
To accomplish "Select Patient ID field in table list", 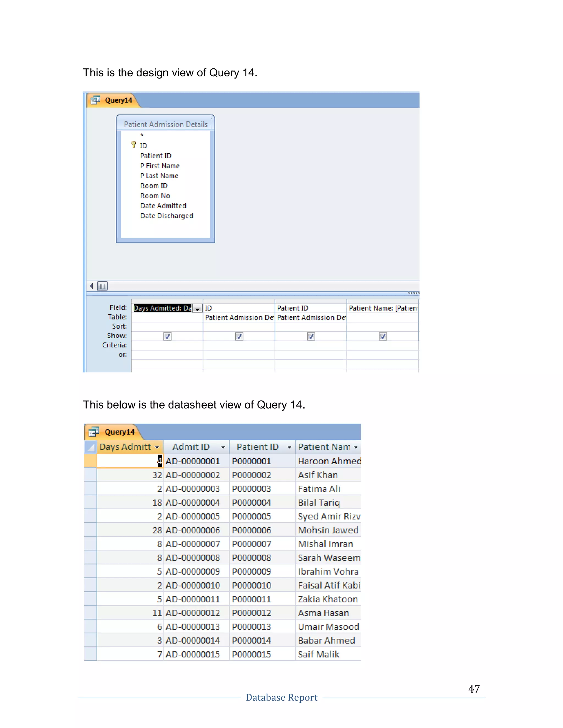I will click(156, 156).
